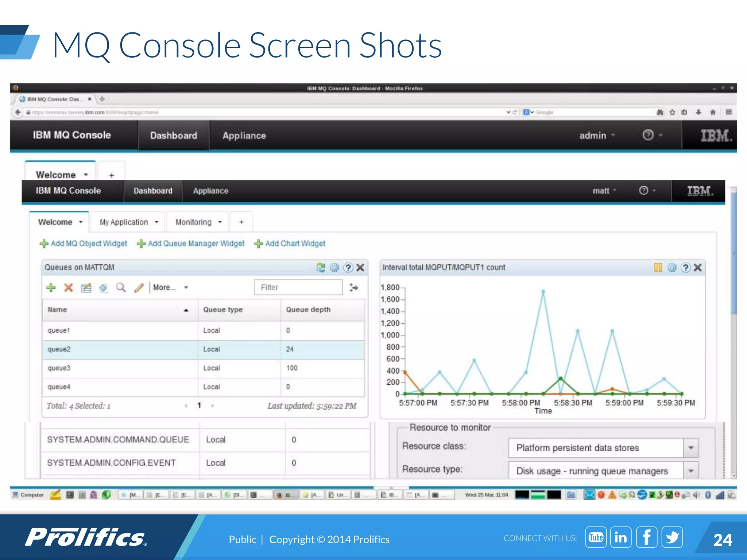
Task: Refresh the Queues on MATTQM widget
Action: 321,268
